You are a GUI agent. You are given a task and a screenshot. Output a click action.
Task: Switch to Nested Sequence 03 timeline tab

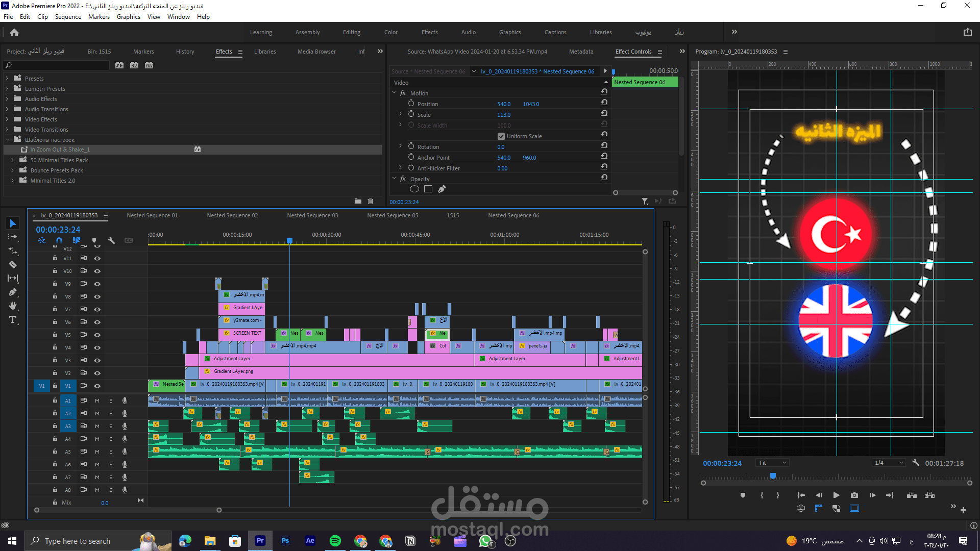[x=312, y=215]
